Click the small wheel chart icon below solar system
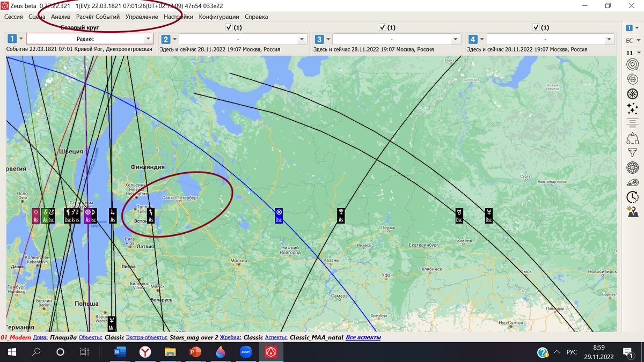 click(632, 79)
